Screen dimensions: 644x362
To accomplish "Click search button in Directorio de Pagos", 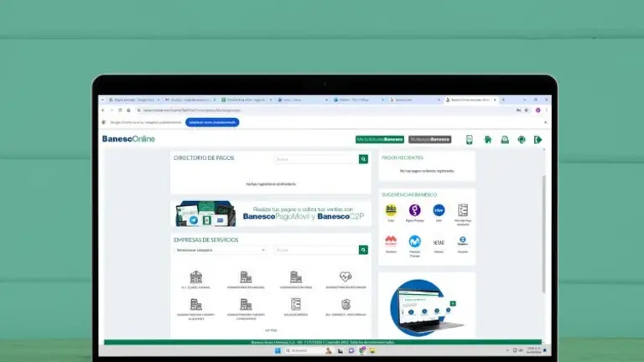I will click(x=363, y=158).
